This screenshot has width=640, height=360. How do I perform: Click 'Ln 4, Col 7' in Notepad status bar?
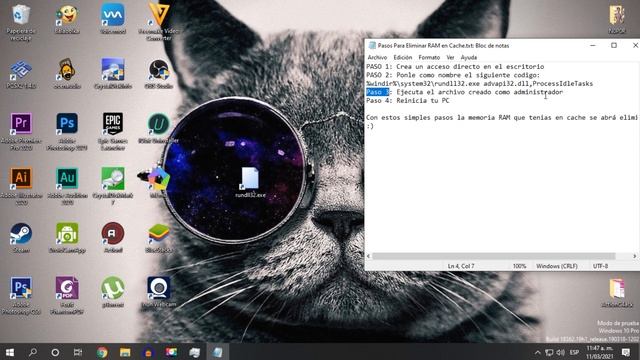tap(461, 266)
